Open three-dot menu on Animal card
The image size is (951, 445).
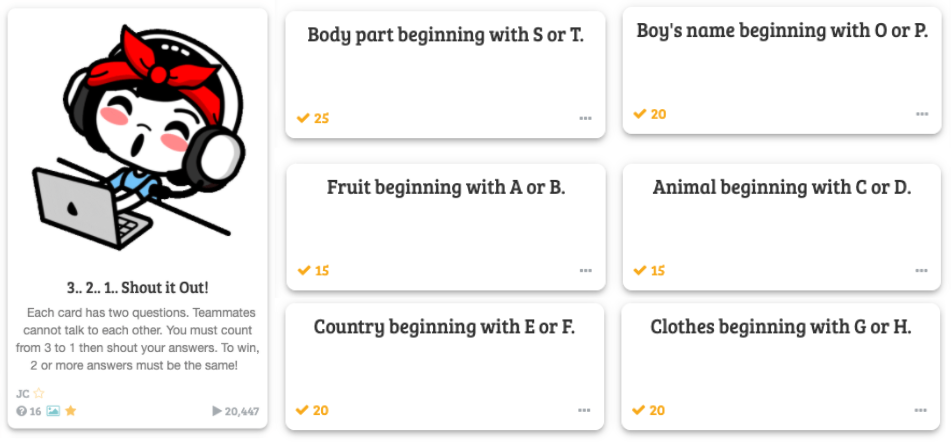pyautogui.click(x=921, y=270)
